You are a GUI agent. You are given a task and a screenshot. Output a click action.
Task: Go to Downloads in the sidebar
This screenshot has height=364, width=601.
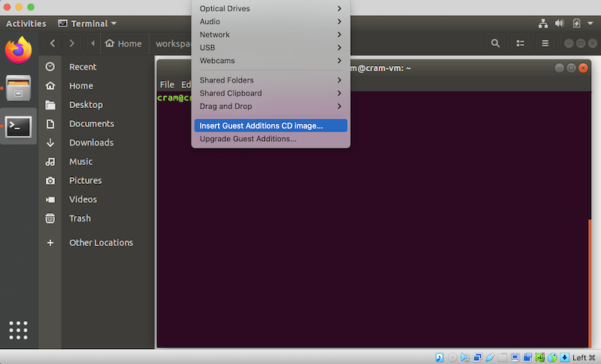point(91,143)
